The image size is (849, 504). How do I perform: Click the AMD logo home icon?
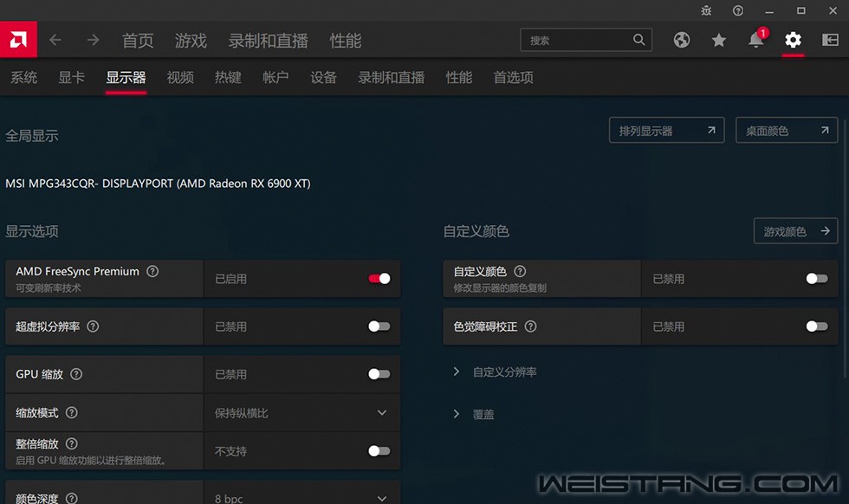[18, 40]
